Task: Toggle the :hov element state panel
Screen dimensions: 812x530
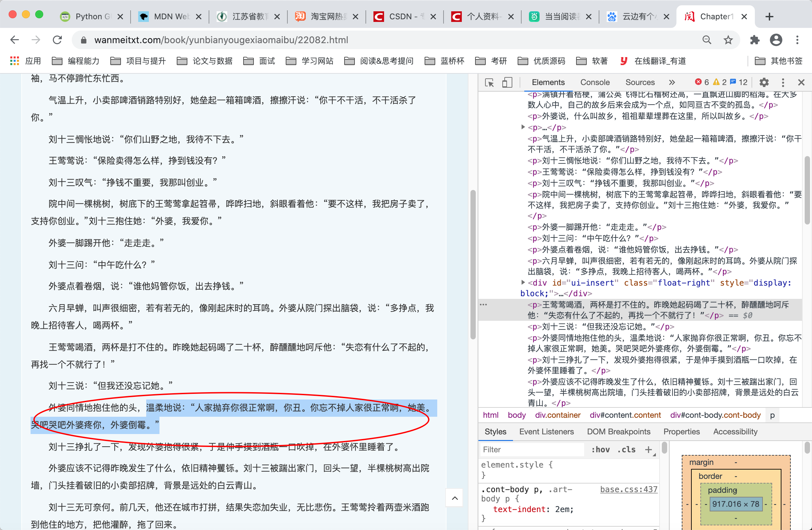Action: [x=600, y=450]
